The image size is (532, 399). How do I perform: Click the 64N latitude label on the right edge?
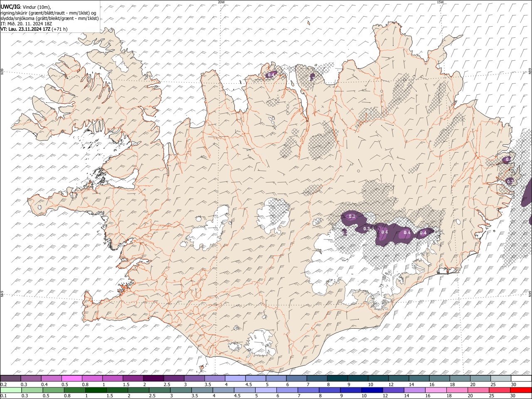(x=530, y=293)
